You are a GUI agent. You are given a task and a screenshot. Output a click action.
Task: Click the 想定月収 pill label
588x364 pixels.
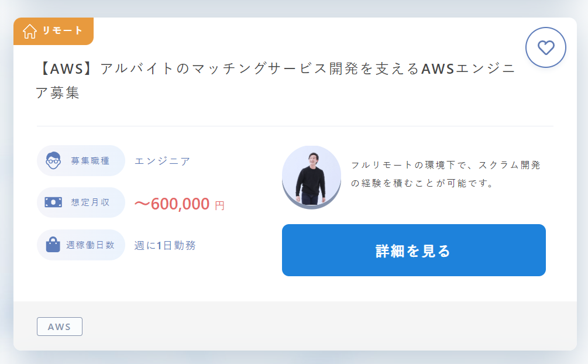coord(81,202)
